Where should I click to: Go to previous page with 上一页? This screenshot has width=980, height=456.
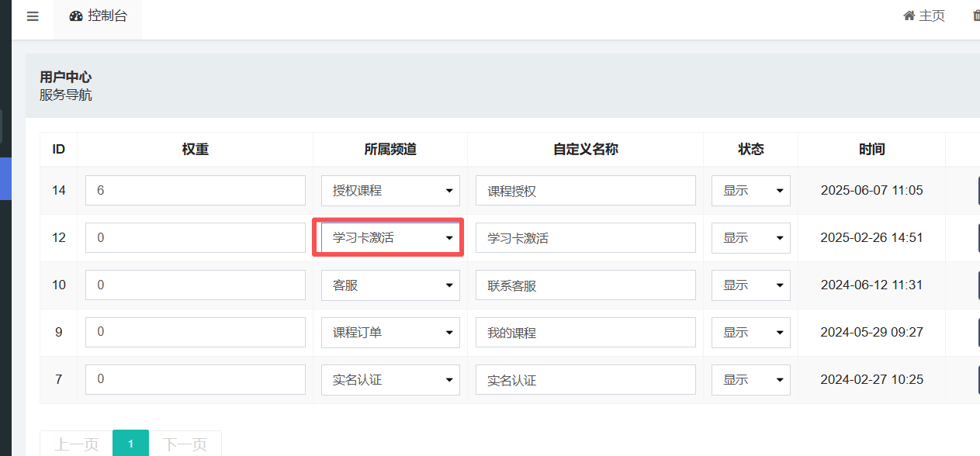[76, 444]
